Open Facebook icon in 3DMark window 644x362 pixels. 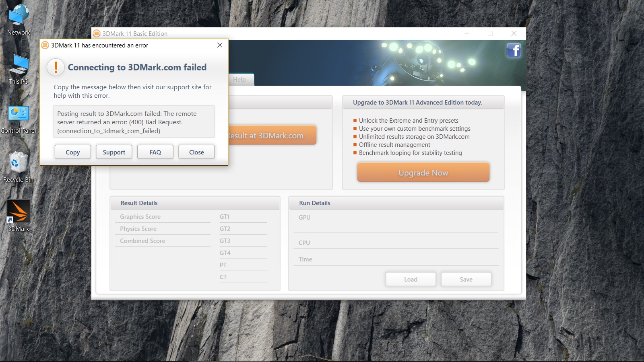[x=514, y=51]
